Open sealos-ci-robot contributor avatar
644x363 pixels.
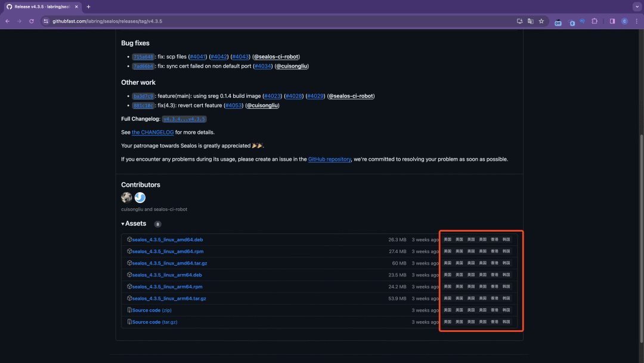[x=140, y=198]
